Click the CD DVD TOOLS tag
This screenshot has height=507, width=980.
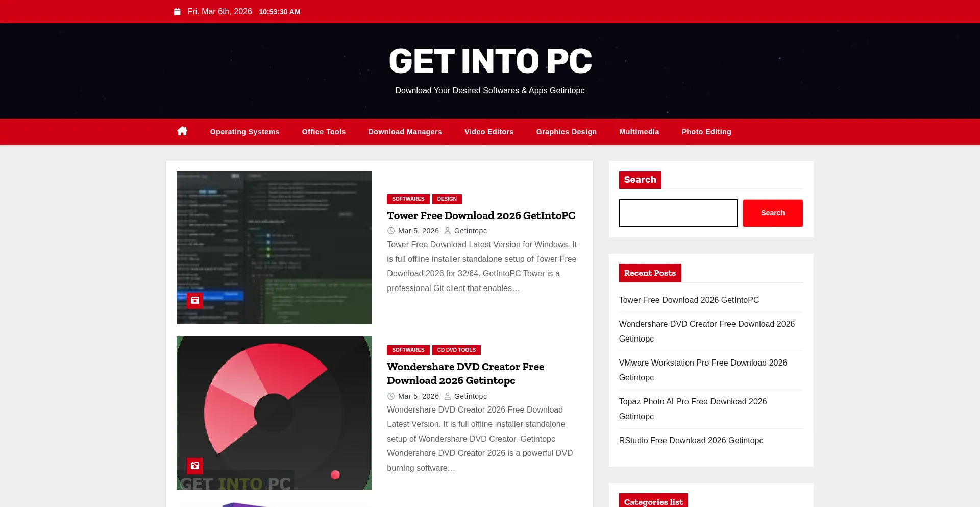click(x=456, y=350)
